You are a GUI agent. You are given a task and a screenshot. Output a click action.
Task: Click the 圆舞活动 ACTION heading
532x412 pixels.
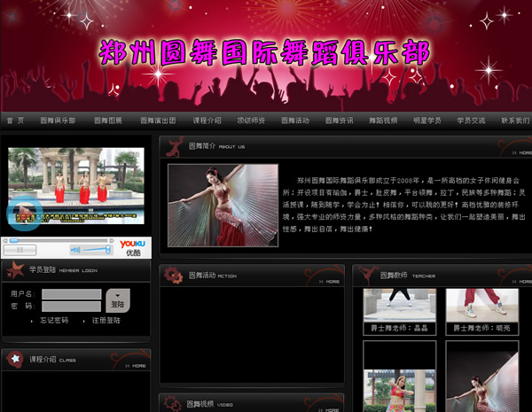coord(213,276)
